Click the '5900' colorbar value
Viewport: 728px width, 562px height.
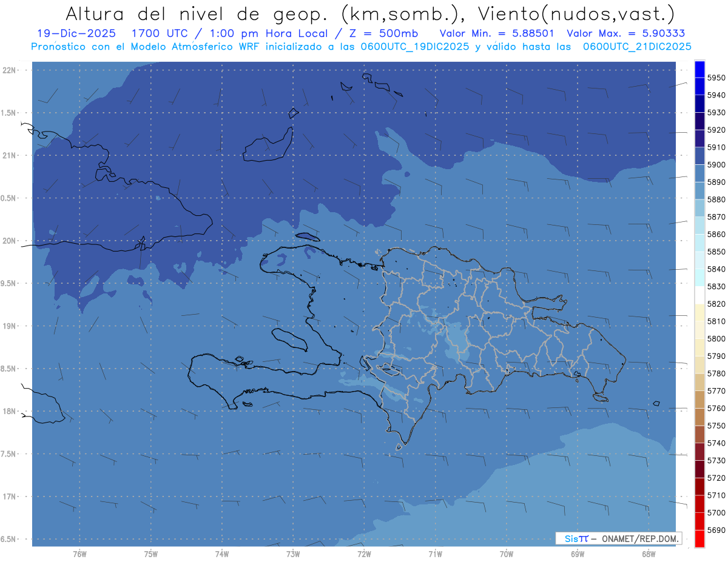[x=716, y=165]
